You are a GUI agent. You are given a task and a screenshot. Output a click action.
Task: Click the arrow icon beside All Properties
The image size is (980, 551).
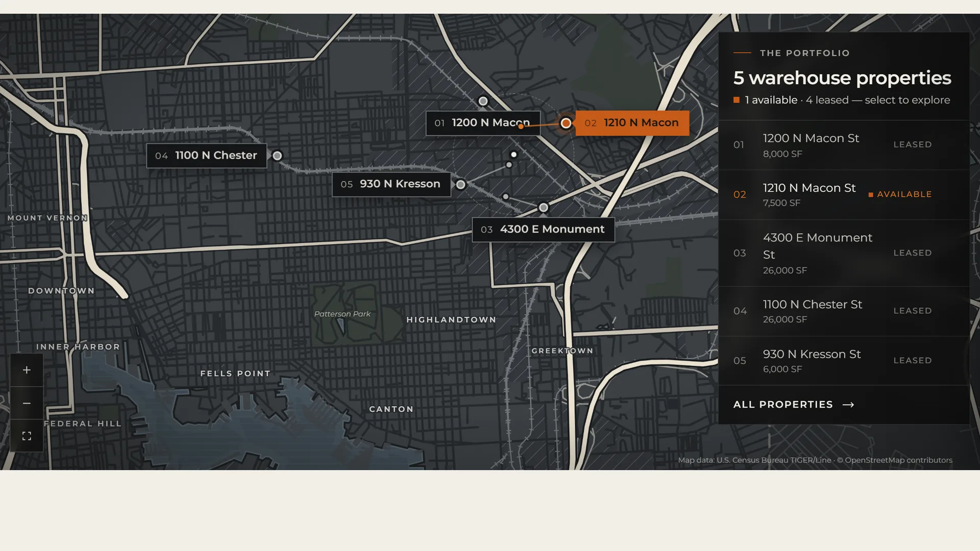848,405
